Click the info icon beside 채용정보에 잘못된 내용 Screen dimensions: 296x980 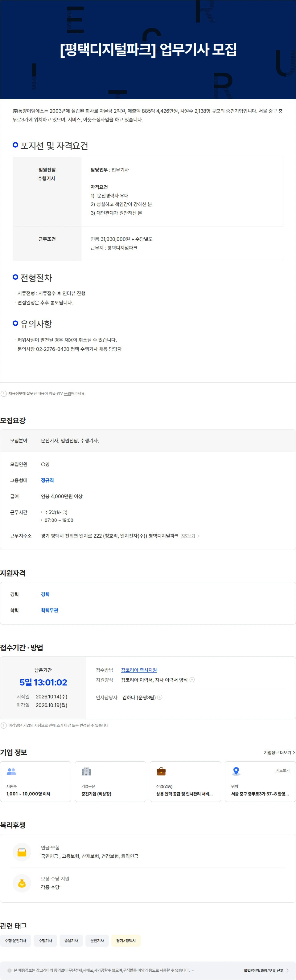[x=3, y=393]
